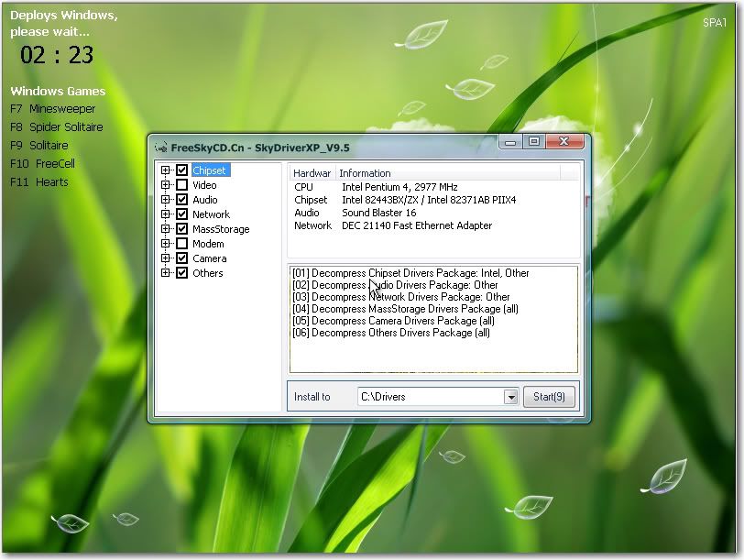Toggle the Network checkbox
Screen dimensions: 744x560
pos(181,214)
